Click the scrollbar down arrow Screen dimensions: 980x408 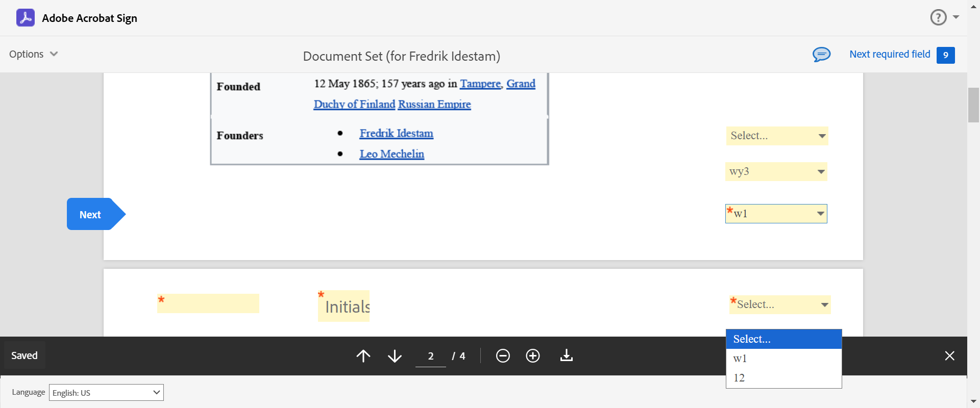pyautogui.click(x=973, y=401)
